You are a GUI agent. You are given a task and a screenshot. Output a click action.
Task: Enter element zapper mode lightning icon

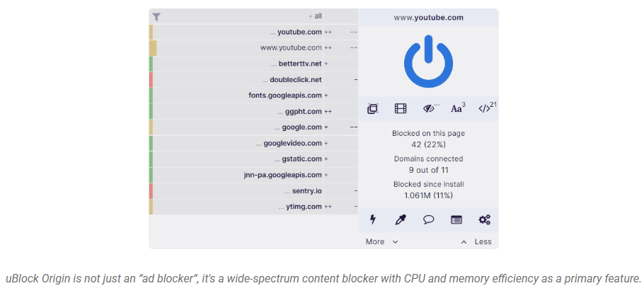point(373,219)
